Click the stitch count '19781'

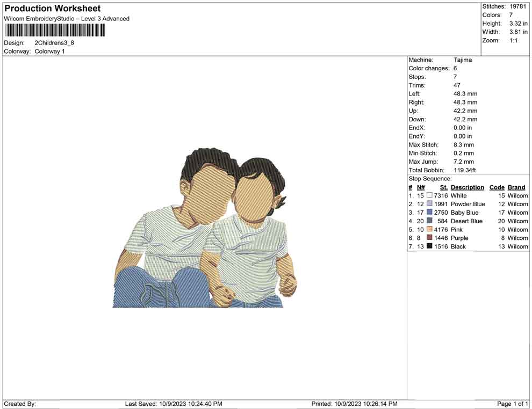coord(517,6)
